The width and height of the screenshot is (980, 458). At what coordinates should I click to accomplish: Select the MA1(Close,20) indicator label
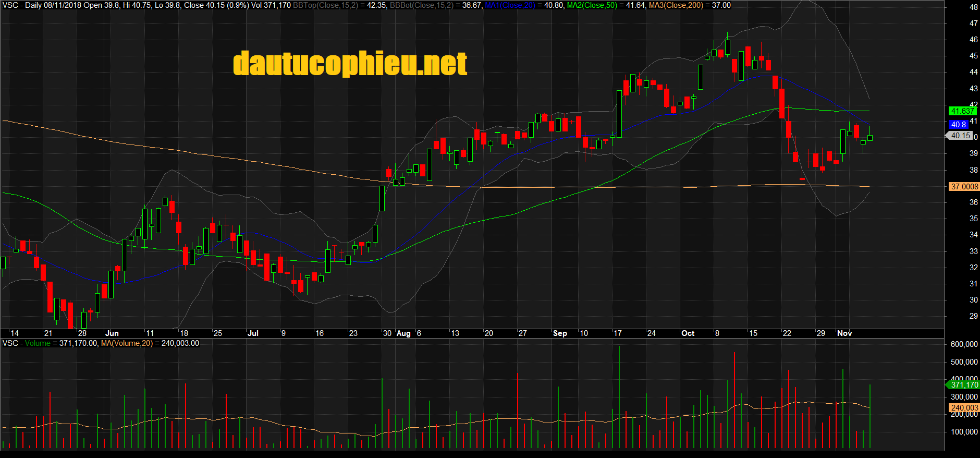coord(510,5)
